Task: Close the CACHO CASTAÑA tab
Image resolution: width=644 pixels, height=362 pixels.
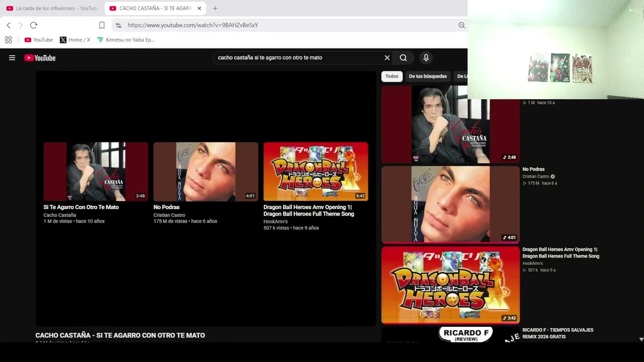Action: (x=199, y=8)
